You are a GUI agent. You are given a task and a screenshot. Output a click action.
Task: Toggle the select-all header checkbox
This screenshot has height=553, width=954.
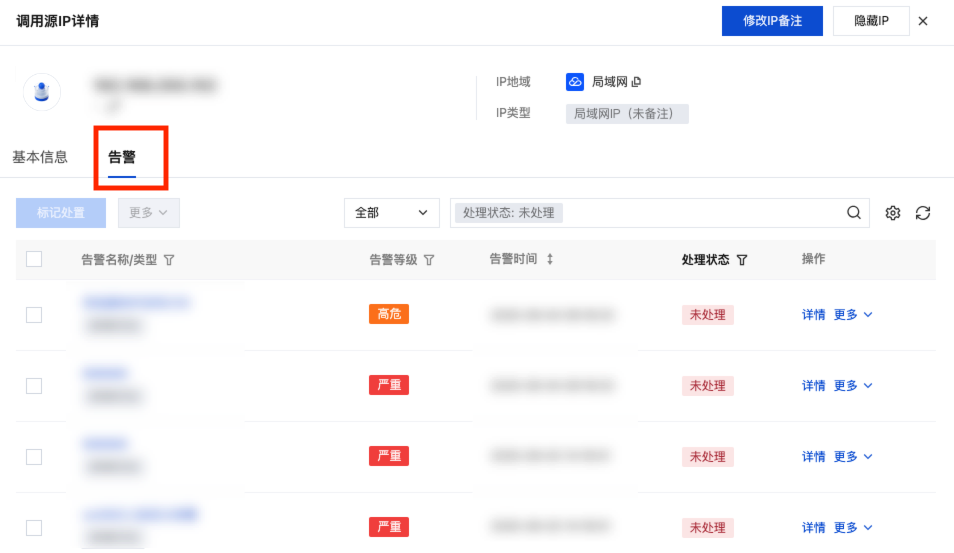click(x=34, y=259)
